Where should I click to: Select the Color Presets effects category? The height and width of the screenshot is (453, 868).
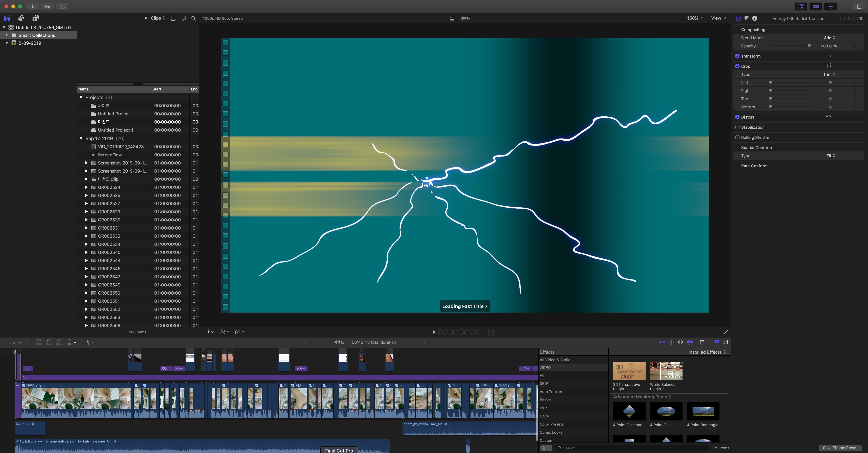click(x=551, y=424)
